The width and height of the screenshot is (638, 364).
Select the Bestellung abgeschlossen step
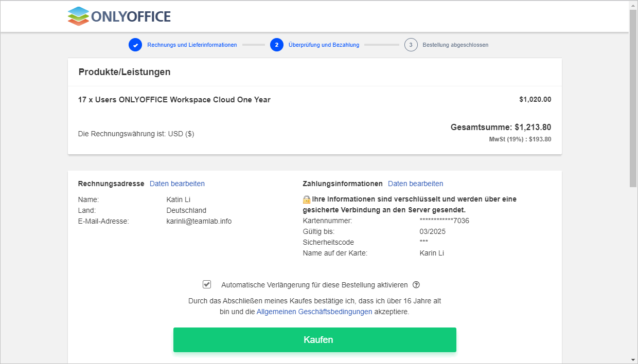click(455, 45)
